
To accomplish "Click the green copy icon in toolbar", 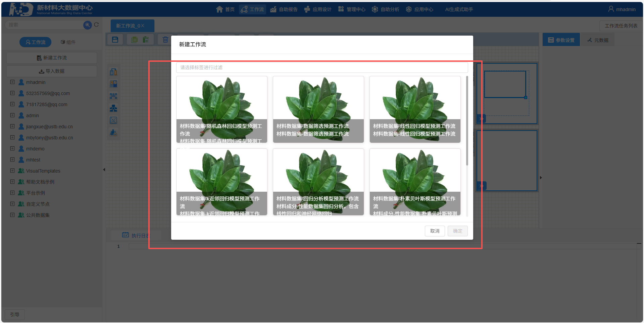I will click(135, 40).
